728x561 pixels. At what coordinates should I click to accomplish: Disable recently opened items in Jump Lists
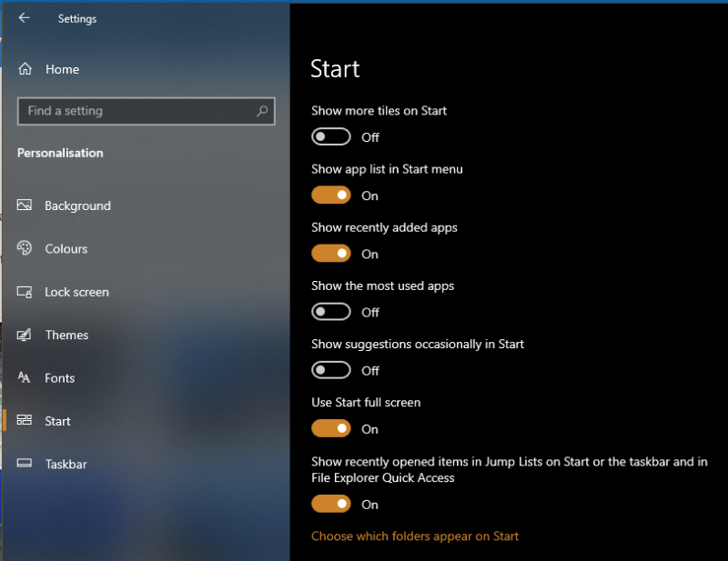tap(331, 504)
